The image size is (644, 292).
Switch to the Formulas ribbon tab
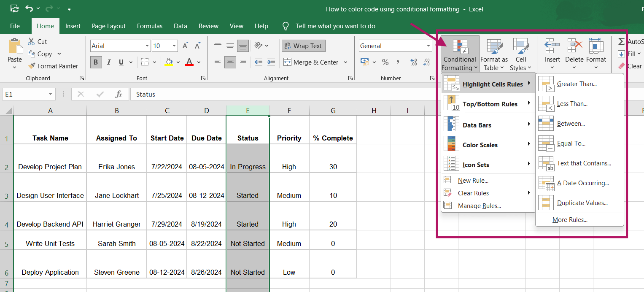coord(150,26)
